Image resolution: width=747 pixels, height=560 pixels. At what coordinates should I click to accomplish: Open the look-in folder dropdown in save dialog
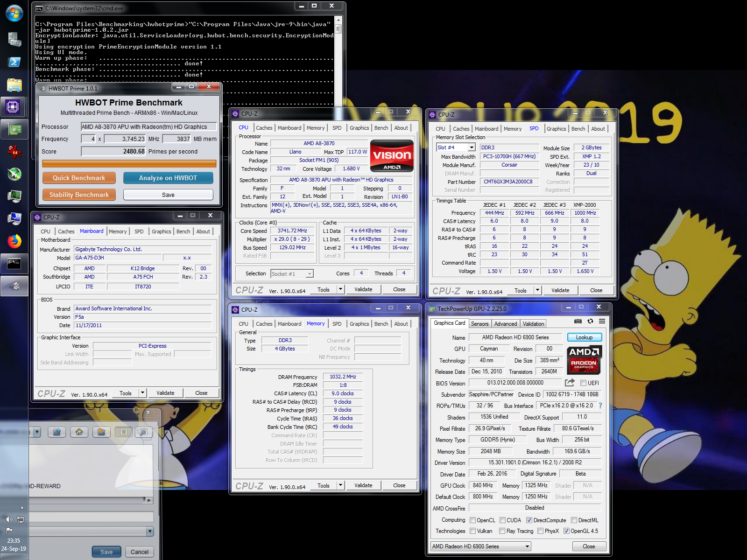point(37,432)
